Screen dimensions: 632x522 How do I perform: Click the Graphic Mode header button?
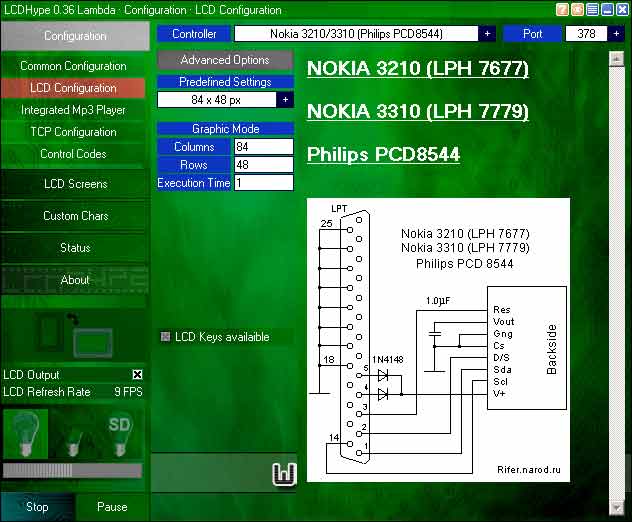225,129
